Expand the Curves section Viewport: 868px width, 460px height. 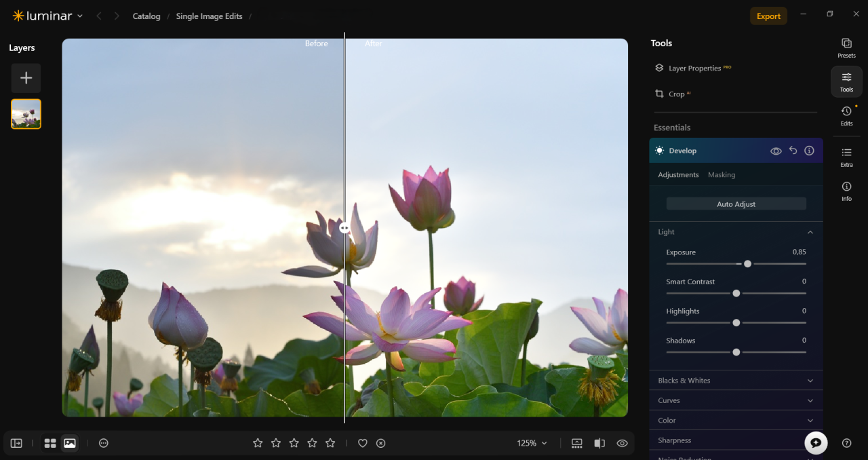[736, 400]
